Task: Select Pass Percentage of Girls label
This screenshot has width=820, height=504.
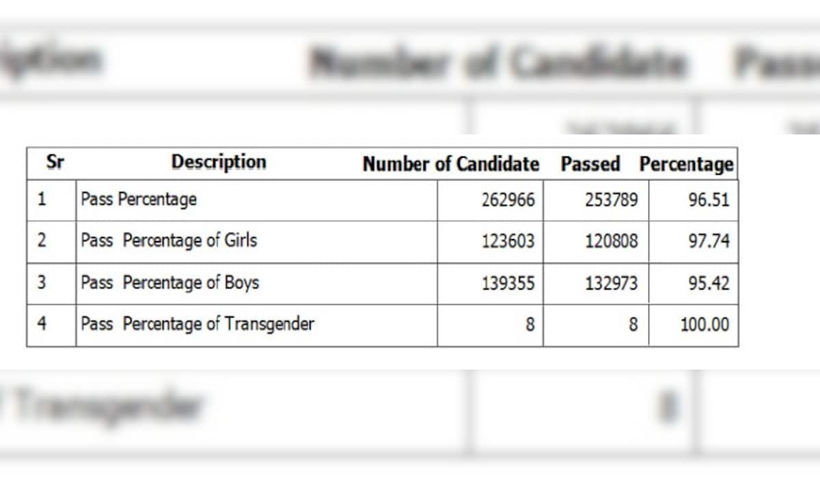Action: point(169,241)
